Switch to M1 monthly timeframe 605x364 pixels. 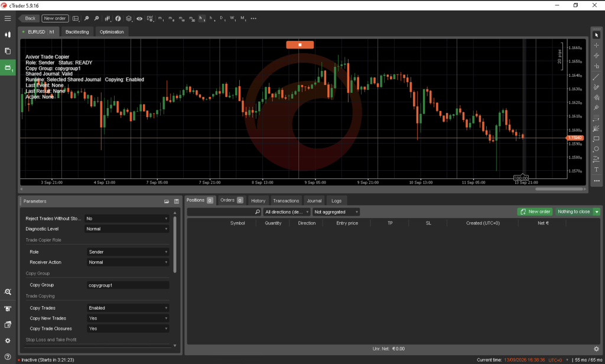click(x=243, y=18)
